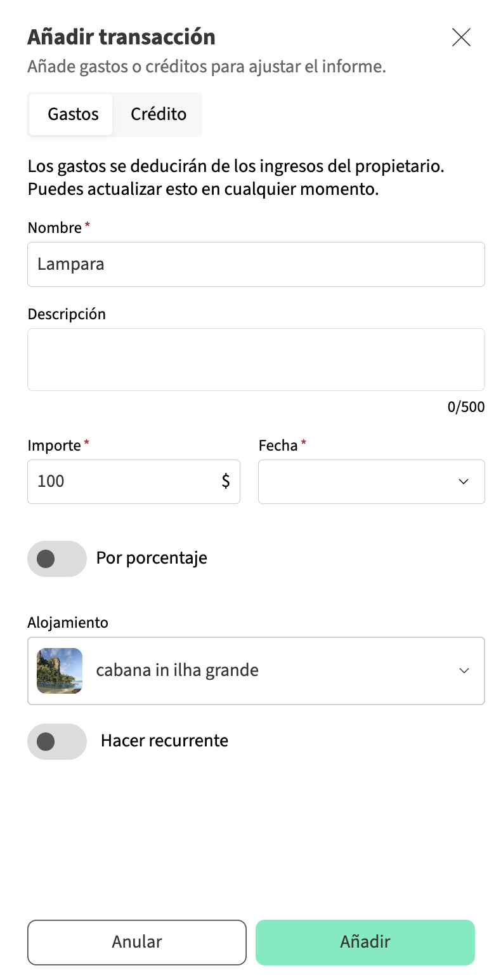The width and height of the screenshot is (501, 980).
Task: Click the Hacer recurrente label text
Action: [x=164, y=741]
